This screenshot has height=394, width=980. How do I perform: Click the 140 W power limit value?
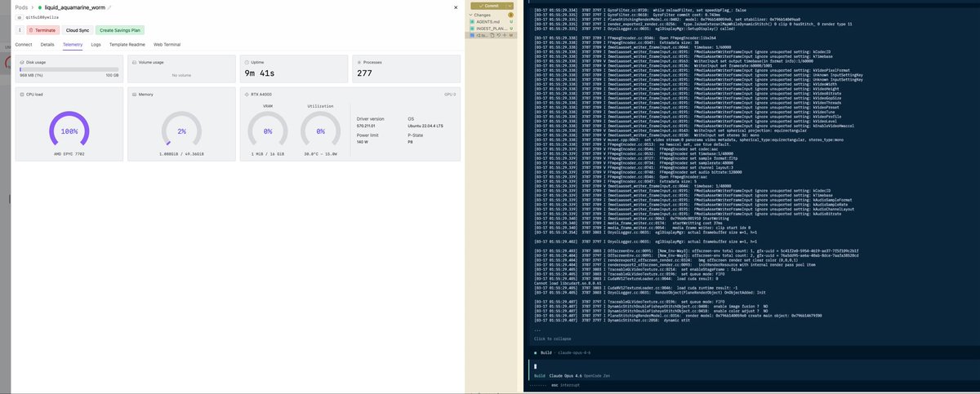(363, 142)
